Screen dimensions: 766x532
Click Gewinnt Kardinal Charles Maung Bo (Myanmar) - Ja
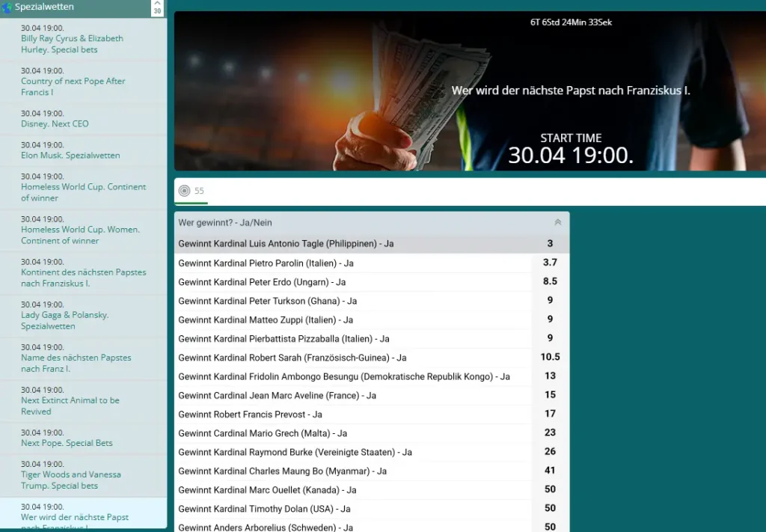pyautogui.click(x=282, y=471)
